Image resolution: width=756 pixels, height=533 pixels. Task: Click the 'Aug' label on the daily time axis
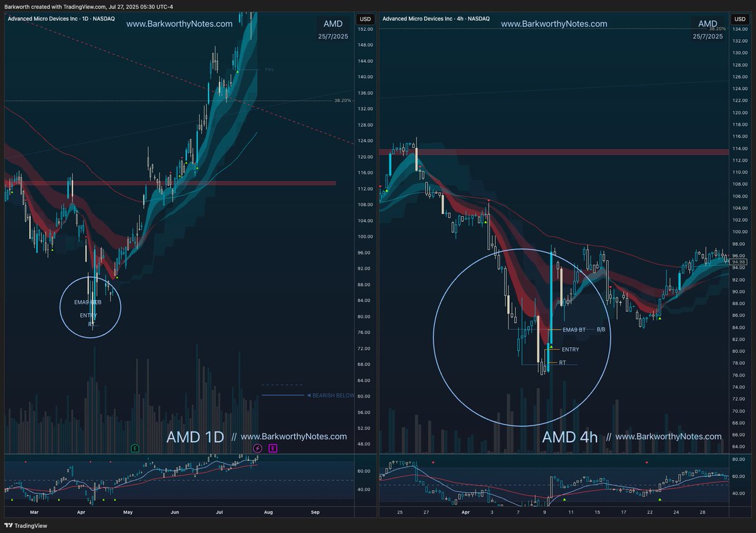click(x=268, y=512)
